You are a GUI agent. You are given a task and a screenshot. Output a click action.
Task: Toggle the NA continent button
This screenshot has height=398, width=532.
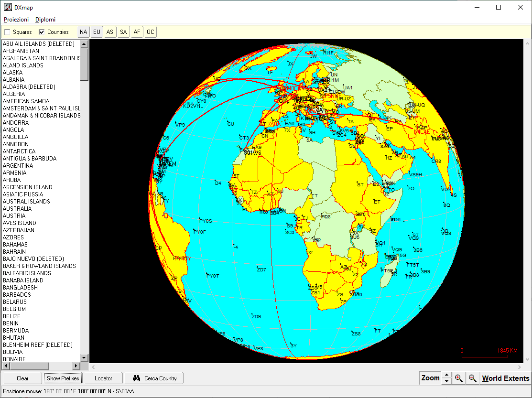[84, 32]
